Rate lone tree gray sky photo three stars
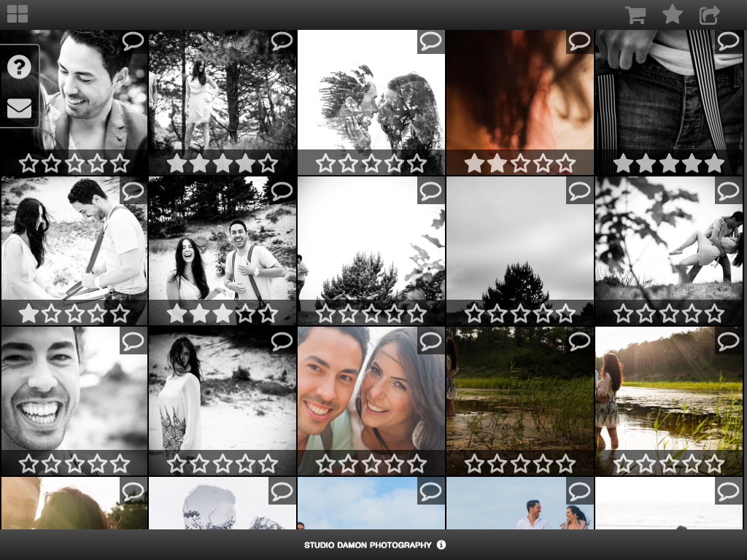Screen dimensions: 747x560 520,314
